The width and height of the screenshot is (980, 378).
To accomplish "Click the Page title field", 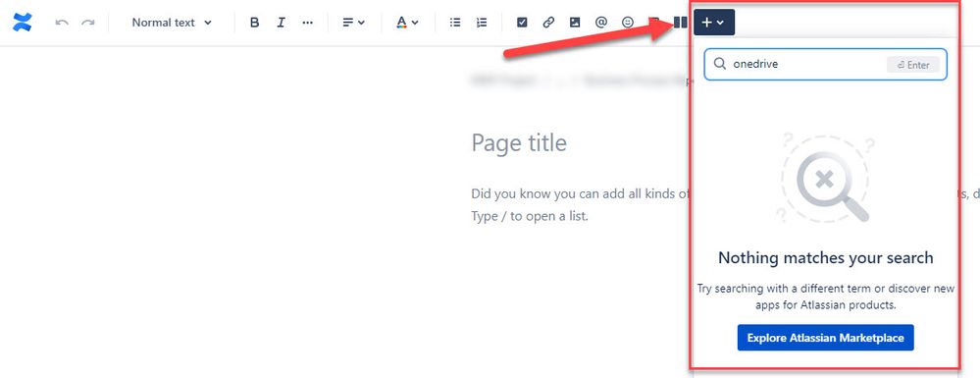I will pyautogui.click(x=519, y=142).
